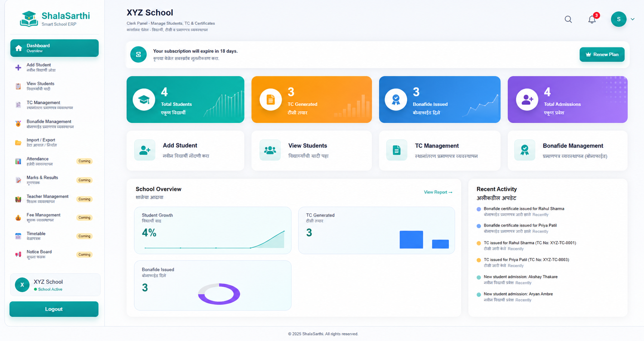644x341 pixels.
Task: Click activity 'New student admission: Aryan Ambre'
Action: click(x=518, y=294)
